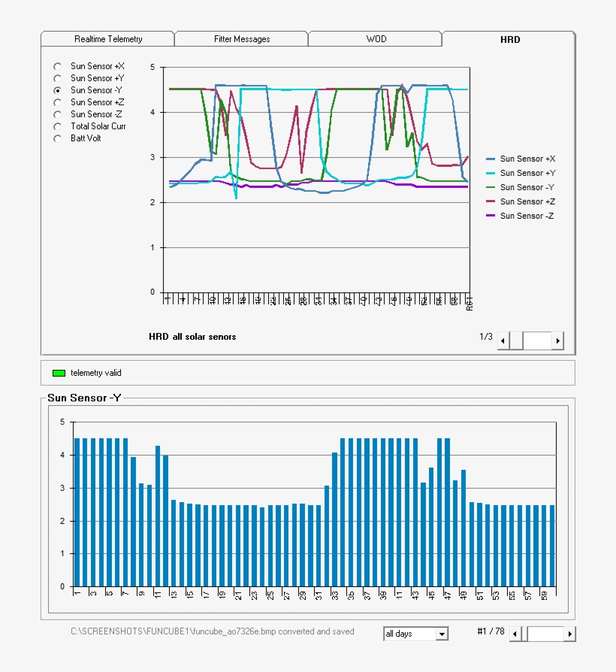This screenshot has height=672, width=616.
Task: Select the Batt Volt radio button
Action: click(x=57, y=138)
